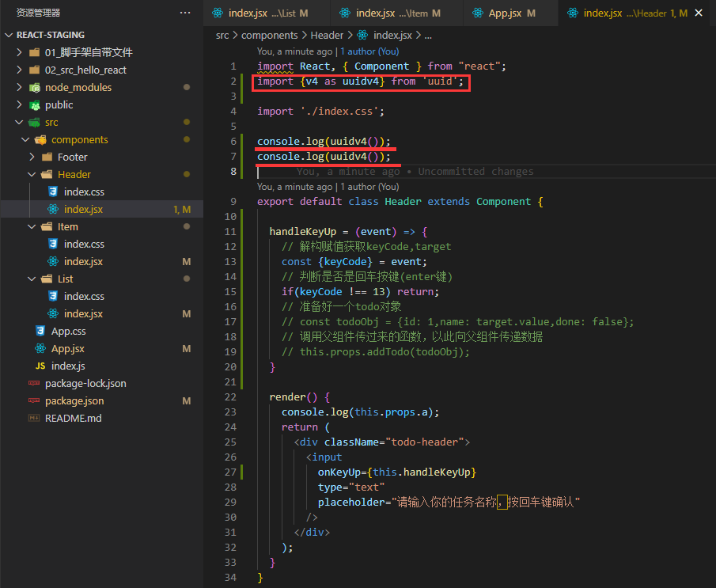The width and height of the screenshot is (716, 588).
Task: Click the public folder icon
Action: [34, 105]
